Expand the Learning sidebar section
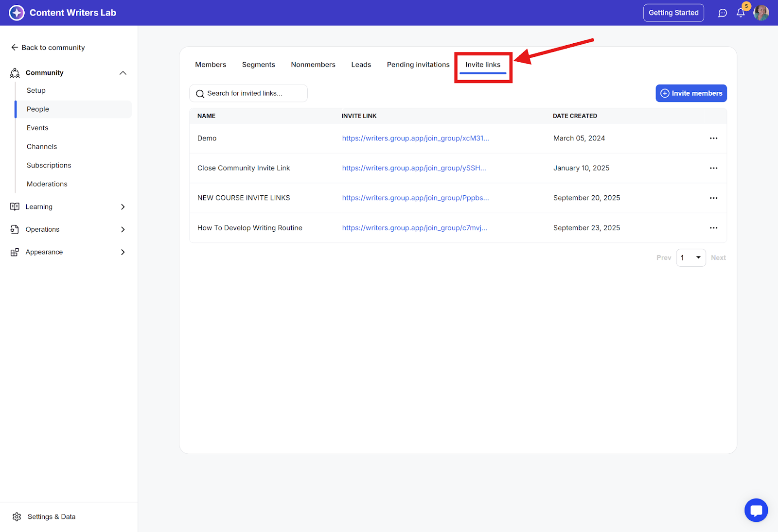778x532 pixels. pyautogui.click(x=123, y=207)
